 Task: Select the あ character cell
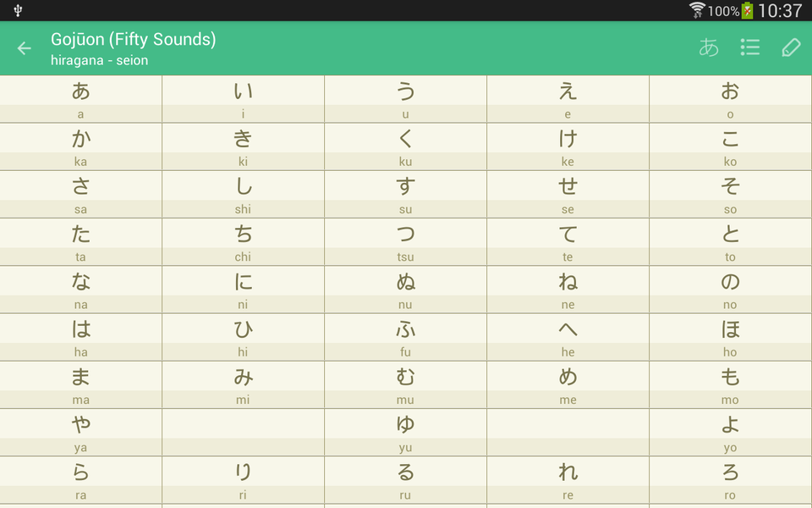81,91
